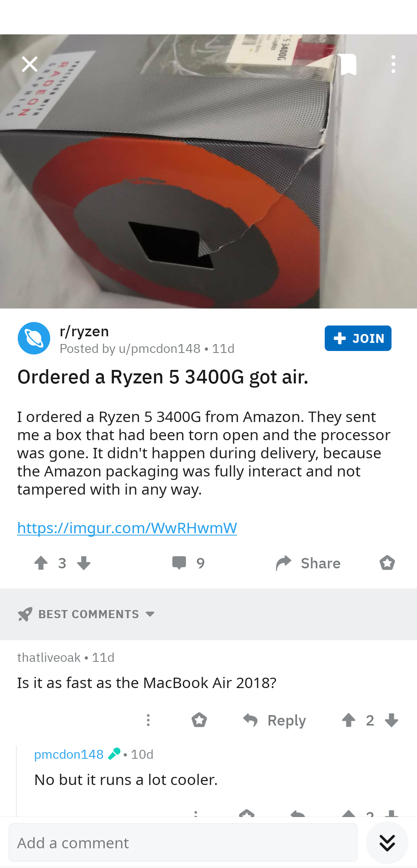The image size is (417, 868).
Task: Close the post with the X icon
Action: tap(30, 64)
